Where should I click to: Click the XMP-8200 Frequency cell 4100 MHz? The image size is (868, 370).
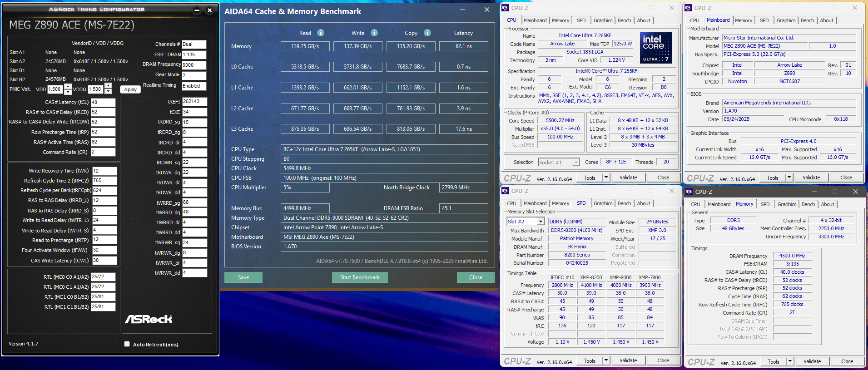(x=591, y=286)
